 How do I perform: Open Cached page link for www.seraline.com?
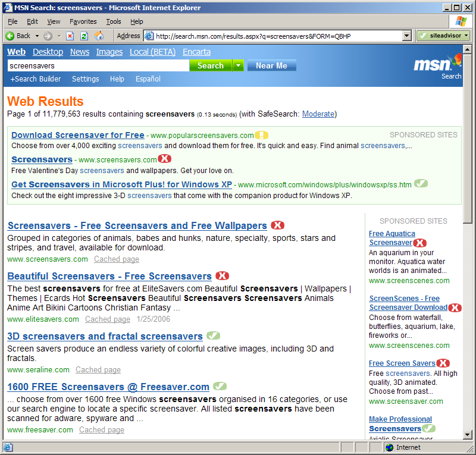(x=98, y=369)
